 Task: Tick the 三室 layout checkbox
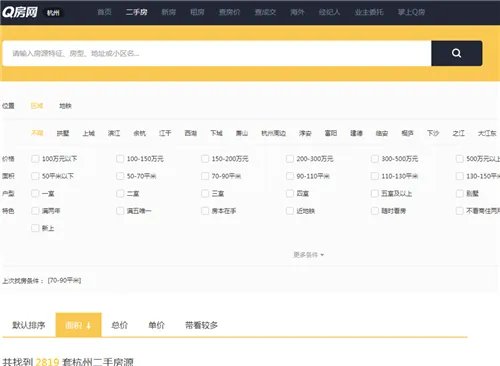pos(205,193)
